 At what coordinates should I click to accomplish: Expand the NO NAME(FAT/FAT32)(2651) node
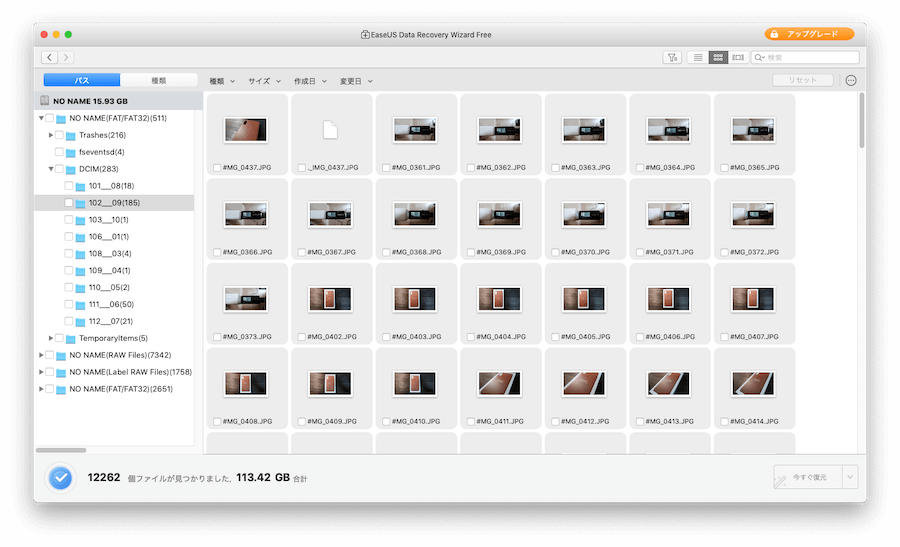tap(41, 389)
